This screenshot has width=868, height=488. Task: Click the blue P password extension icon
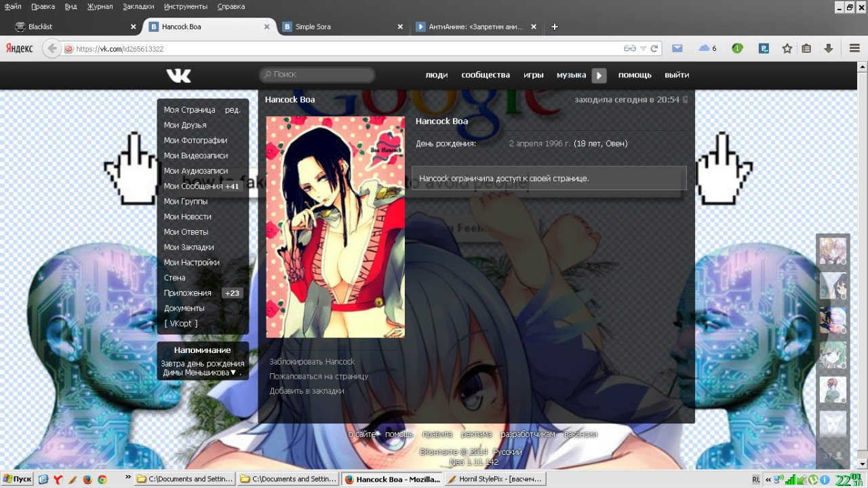pyautogui.click(x=764, y=48)
